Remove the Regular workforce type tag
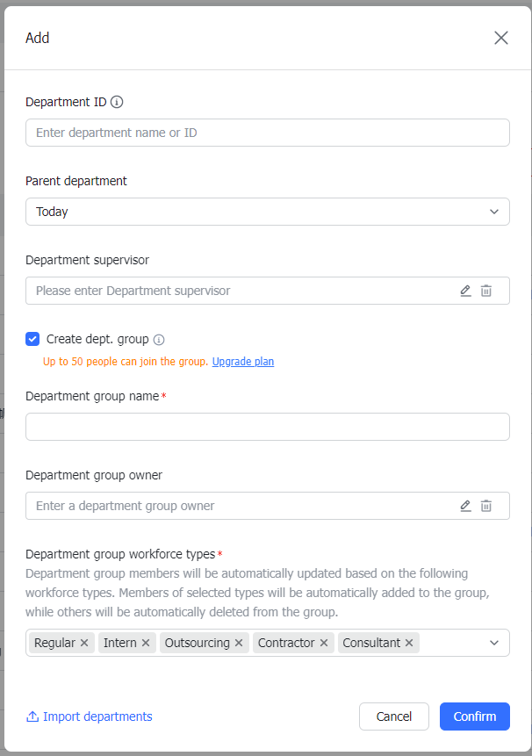 (84, 642)
